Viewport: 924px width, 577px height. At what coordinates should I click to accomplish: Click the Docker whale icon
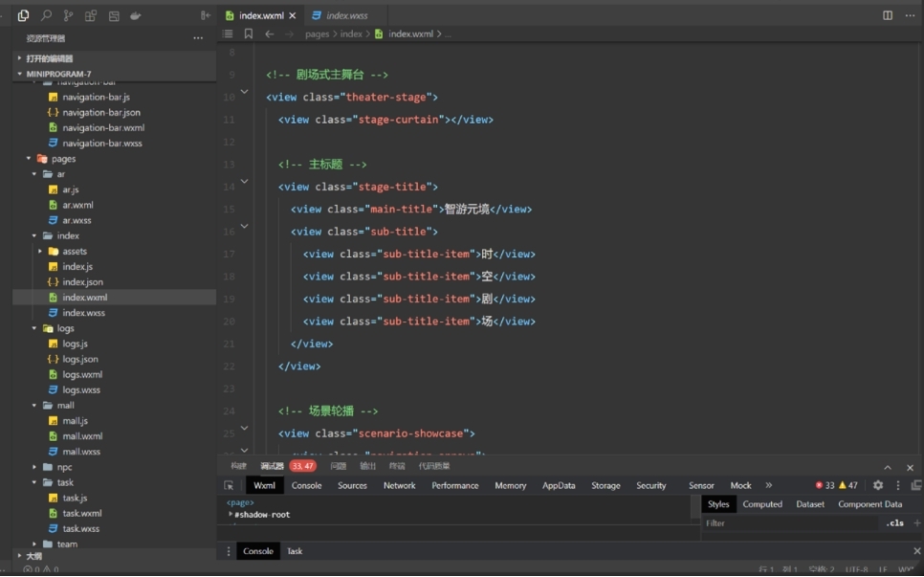point(136,16)
